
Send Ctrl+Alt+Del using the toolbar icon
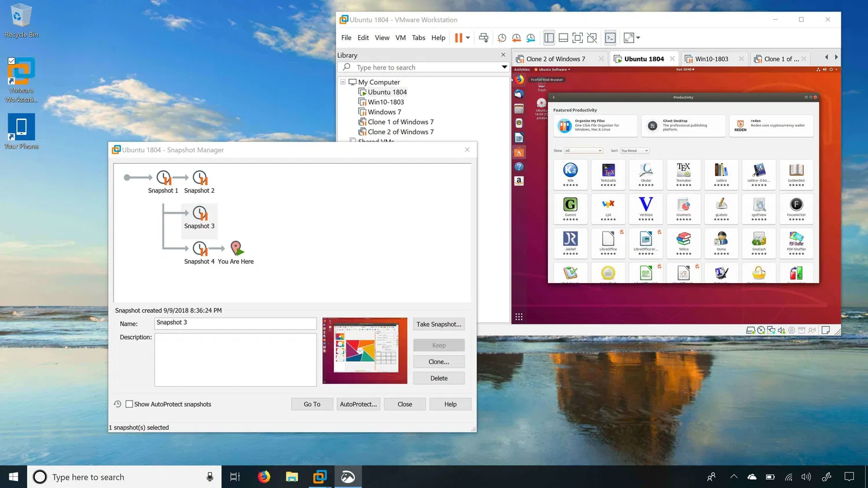coord(484,38)
